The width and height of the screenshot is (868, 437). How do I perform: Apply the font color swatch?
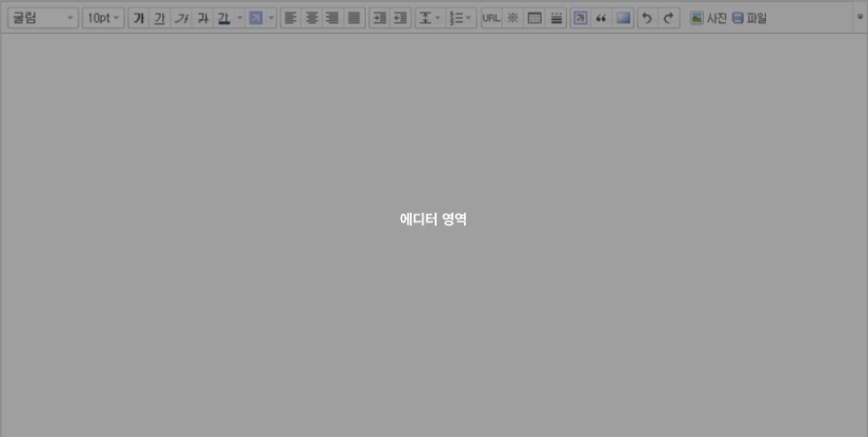click(x=223, y=17)
